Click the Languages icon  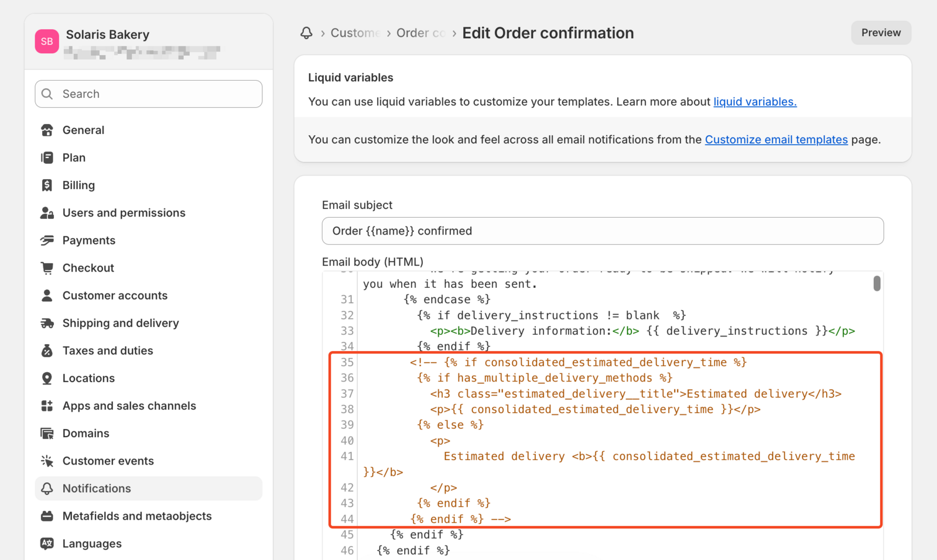[47, 543]
